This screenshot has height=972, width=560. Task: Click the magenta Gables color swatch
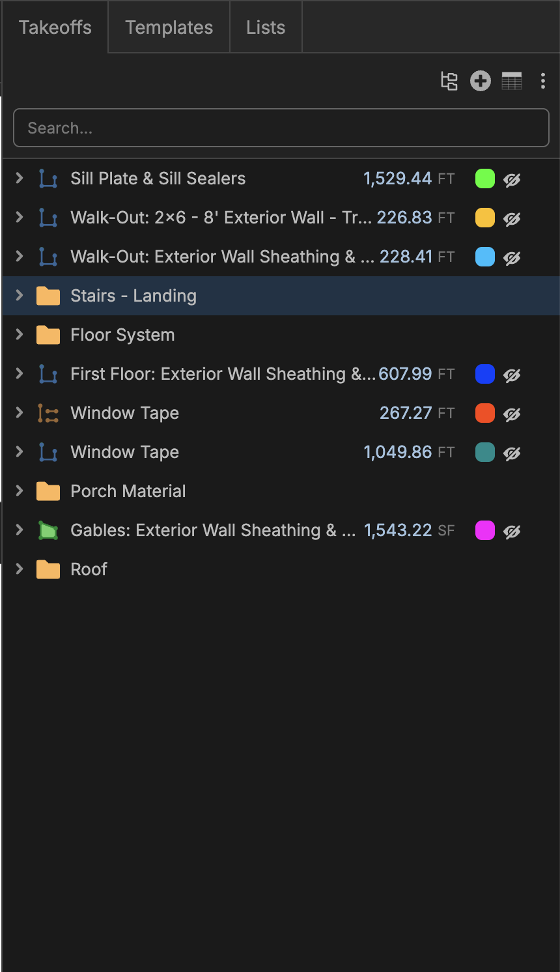[x=485, y=530]
